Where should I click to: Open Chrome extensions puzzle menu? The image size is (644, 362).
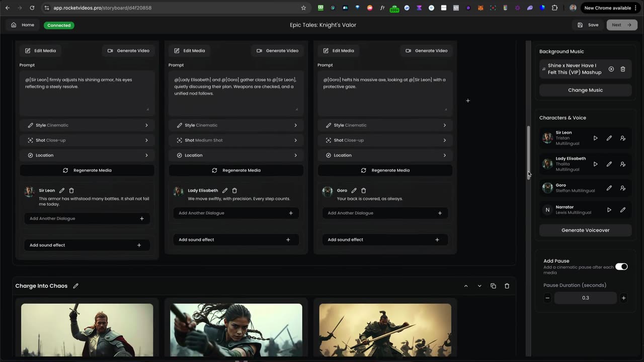coord(554,8)
